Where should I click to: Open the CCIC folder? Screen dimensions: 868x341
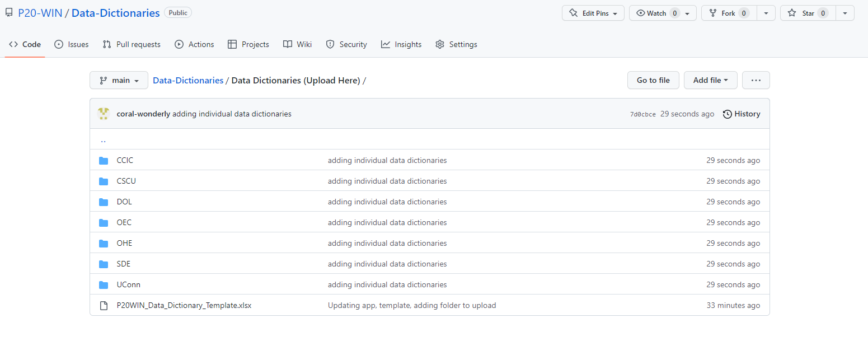[x=125, y=160]
